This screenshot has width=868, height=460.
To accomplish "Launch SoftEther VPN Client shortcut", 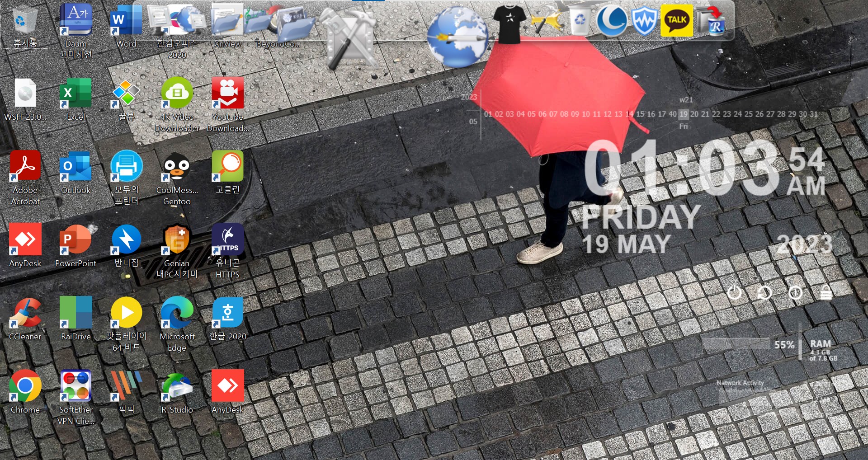I will click(x=76, y=398).
